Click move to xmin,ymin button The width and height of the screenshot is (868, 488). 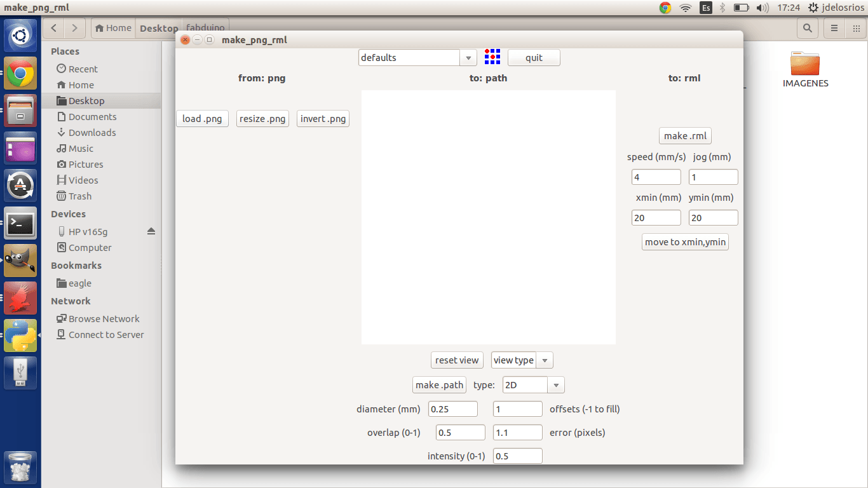[685, 241]
